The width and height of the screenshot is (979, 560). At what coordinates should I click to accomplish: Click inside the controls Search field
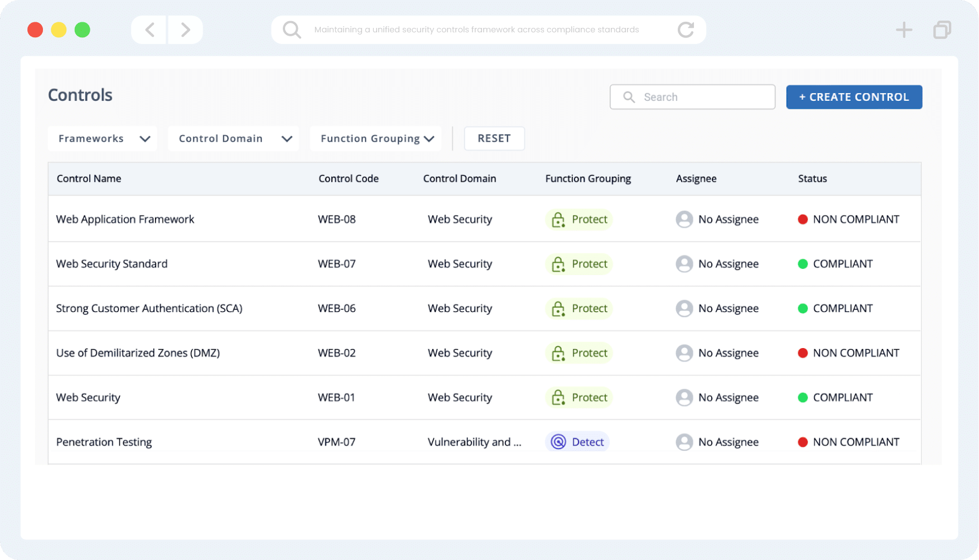(692, 97)
